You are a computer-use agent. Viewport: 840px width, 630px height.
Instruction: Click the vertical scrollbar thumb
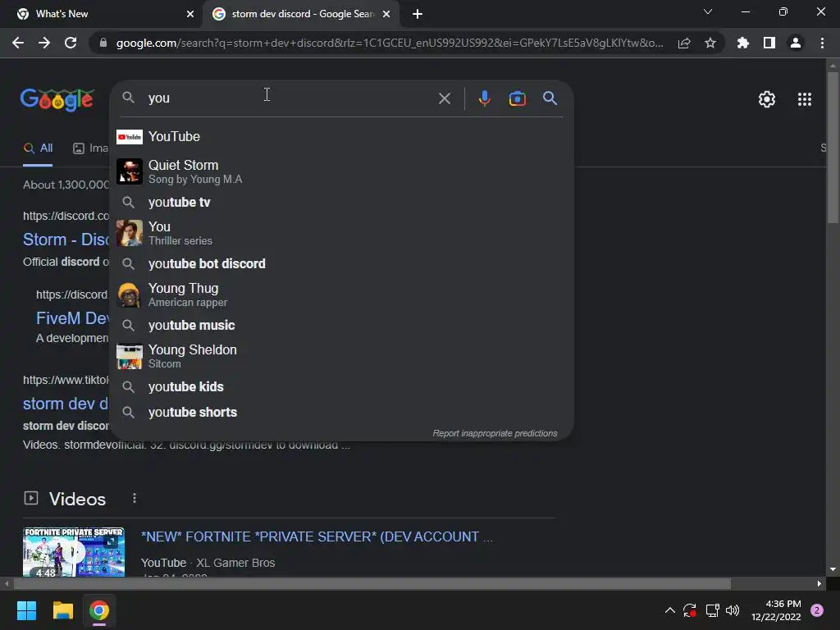[x=833, y=148]
